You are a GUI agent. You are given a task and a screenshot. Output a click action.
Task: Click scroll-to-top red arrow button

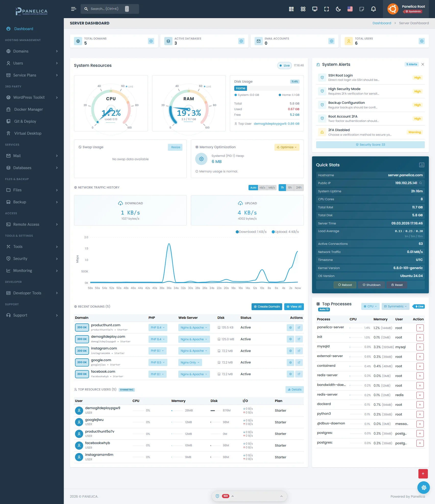point(423,474)
